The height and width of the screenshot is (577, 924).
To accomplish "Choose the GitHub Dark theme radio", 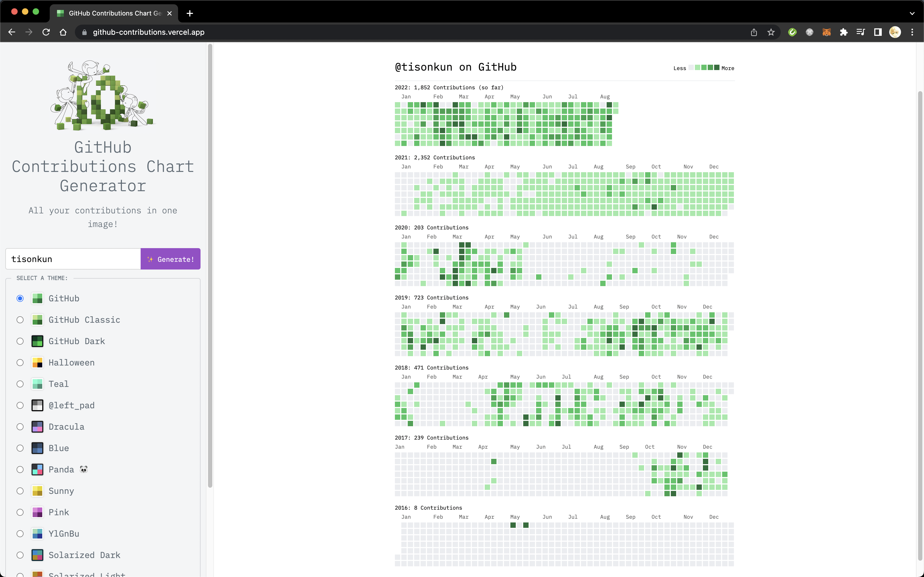I will [20, 341].
